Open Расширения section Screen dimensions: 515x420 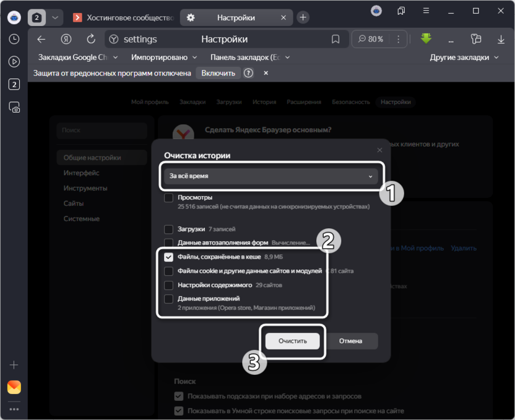pos(304,102)
